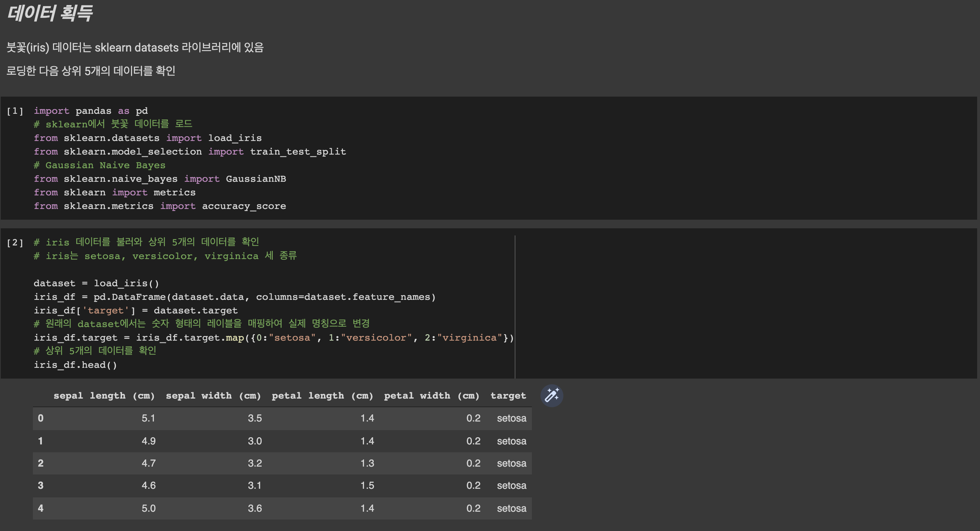Click the train_test_split import line
This screenshot has width=980, height=531.
coord(190,152)
